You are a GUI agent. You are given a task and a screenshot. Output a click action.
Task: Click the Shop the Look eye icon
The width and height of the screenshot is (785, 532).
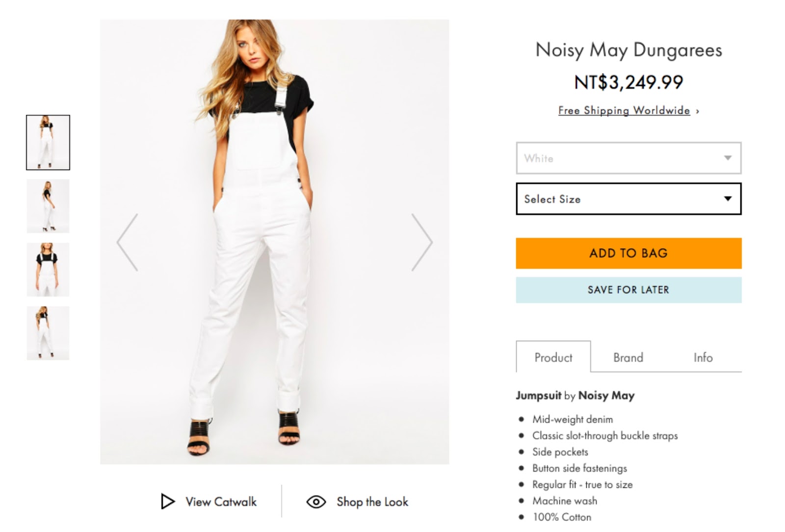pyautogui.click(x=316, y=502)
